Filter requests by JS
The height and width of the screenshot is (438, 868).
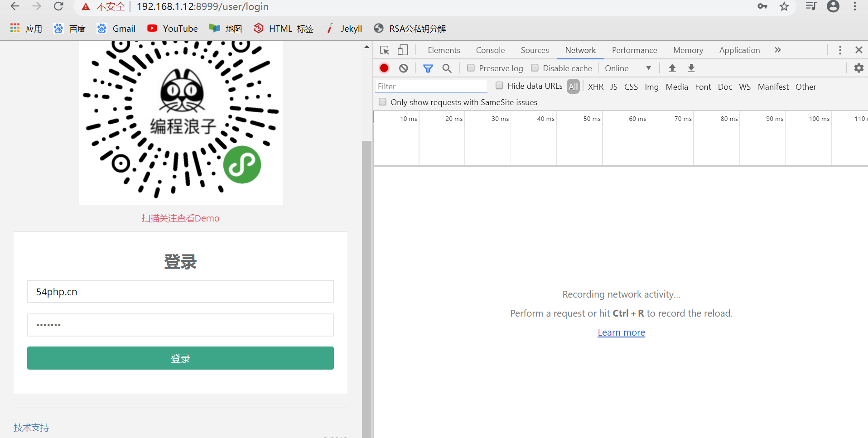(614, 87)
